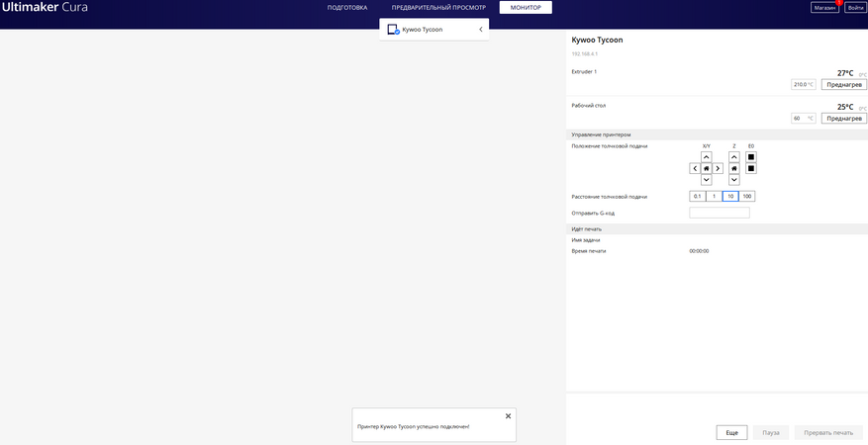Edit extruder target temperature 210.0 field
This screenshot has height=445, width=868.
(x=804, y=85)
